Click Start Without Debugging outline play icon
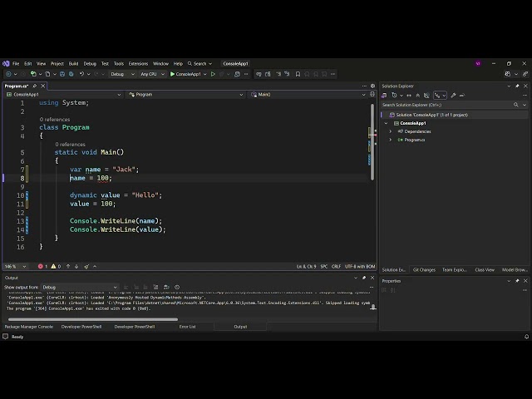 tap(213, 74)
